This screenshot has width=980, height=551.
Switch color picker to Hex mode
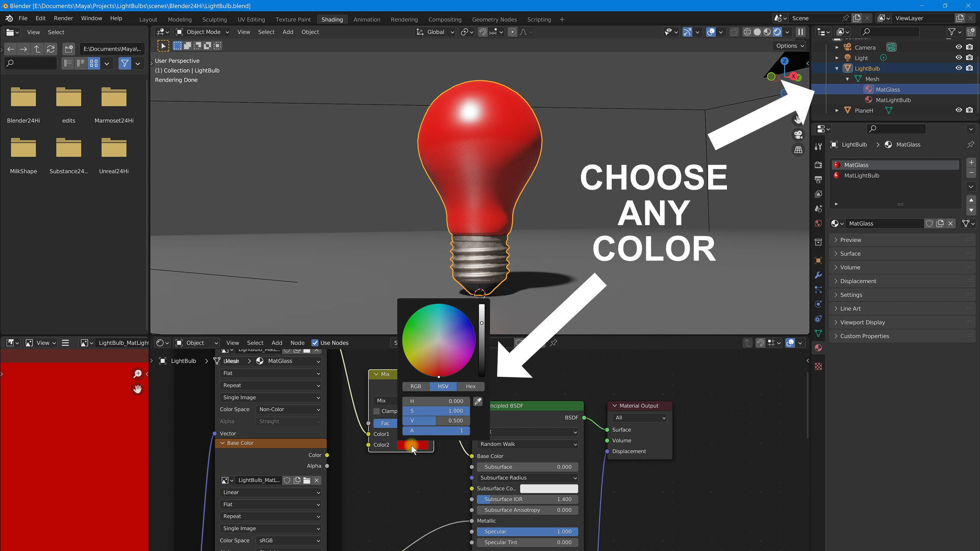[x=471, y=386]
